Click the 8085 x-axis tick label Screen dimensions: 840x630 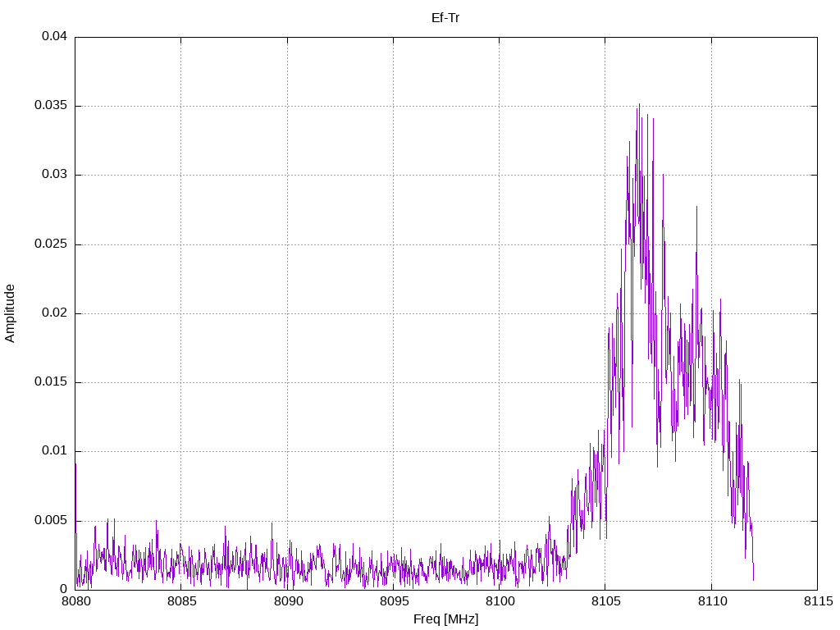point(182,601)
